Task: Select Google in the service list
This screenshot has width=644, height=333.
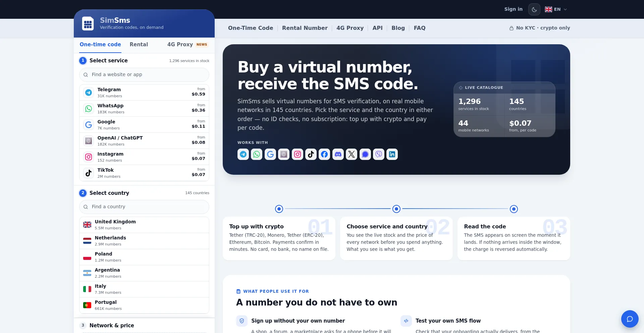Action: 144,125
